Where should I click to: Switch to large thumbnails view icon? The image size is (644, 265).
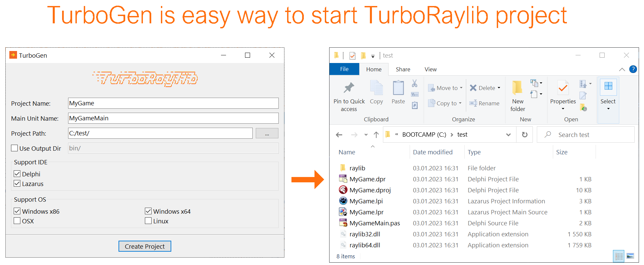point(630,256)
